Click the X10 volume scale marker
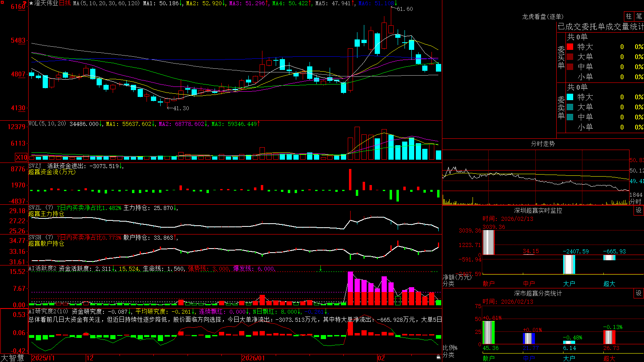The width and height of the screenshot is (644, 362). coord(21,157)
